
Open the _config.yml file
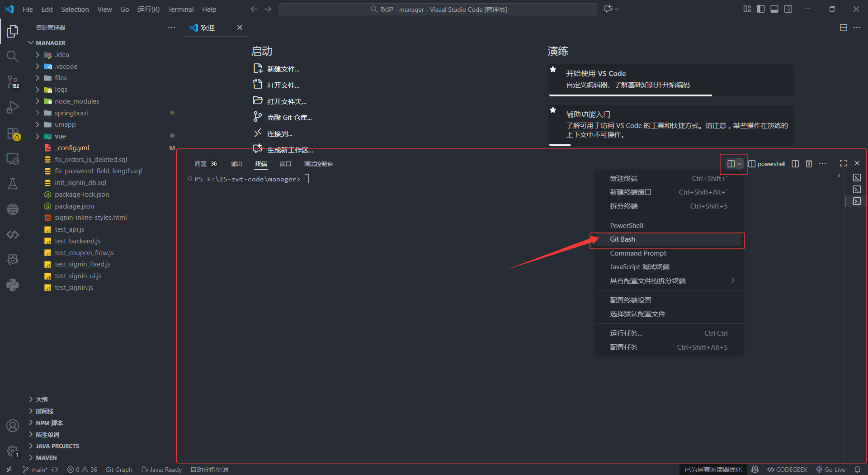tap(72, 148)
